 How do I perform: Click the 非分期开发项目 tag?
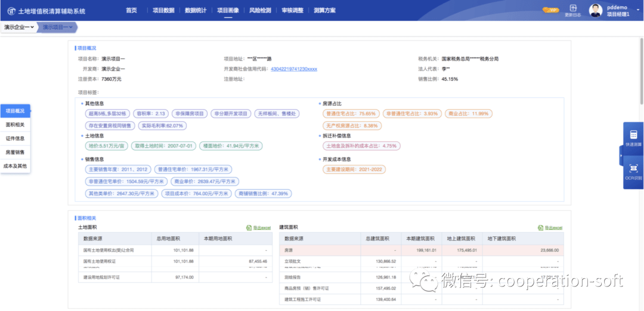coord(231,113)
